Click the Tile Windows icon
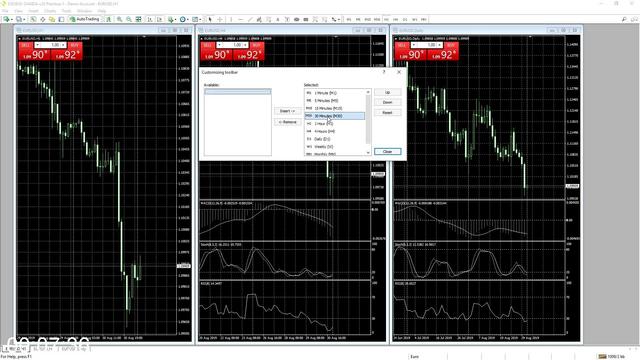This screenshot has width=640, height=360. [138, 19]
